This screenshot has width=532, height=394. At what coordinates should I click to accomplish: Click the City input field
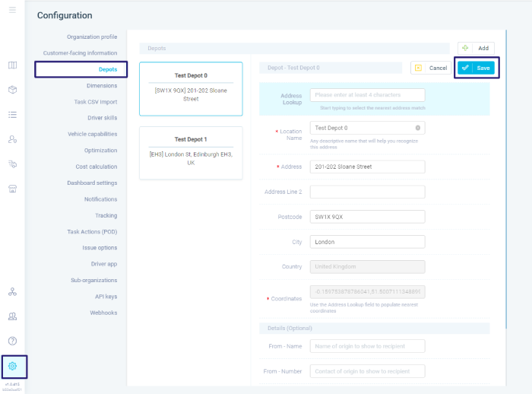(x=367, y=242)
